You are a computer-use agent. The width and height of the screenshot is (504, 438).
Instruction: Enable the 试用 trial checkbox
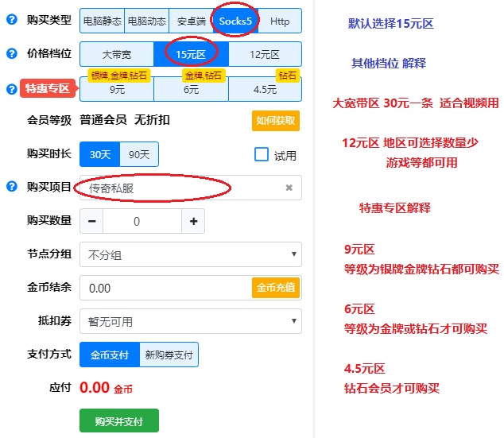pyautogui.click(x=262, y=155)
